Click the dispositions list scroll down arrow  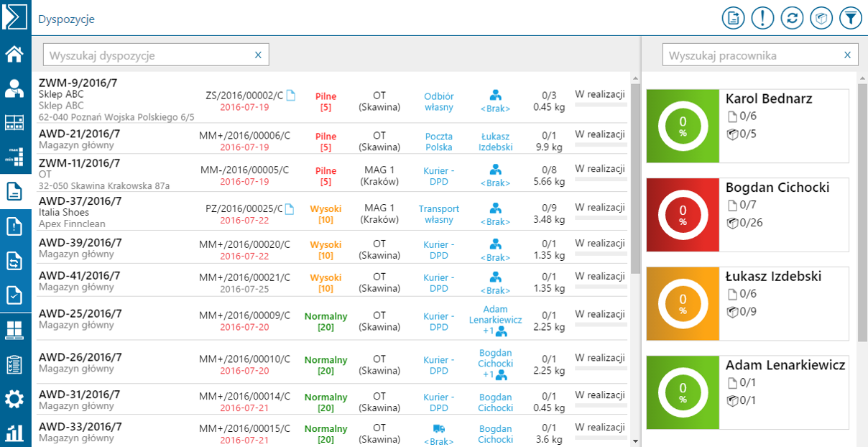click(635, 440)
